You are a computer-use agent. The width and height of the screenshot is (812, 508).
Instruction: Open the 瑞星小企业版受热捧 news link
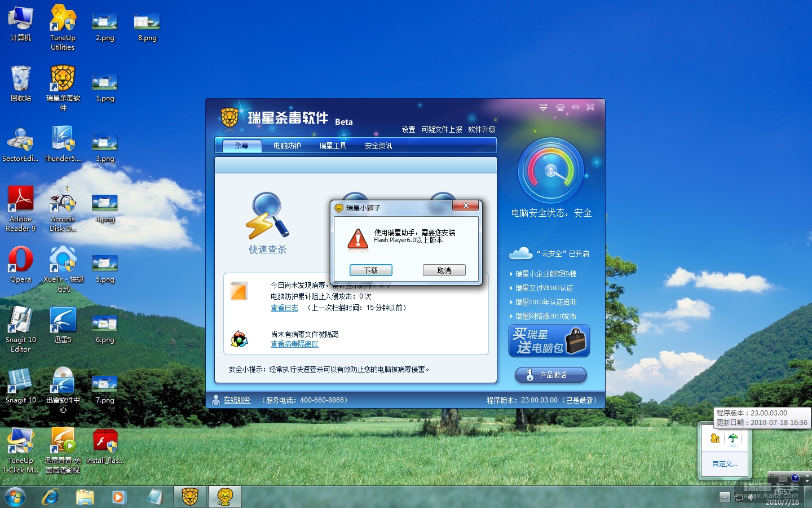(546, 274)
